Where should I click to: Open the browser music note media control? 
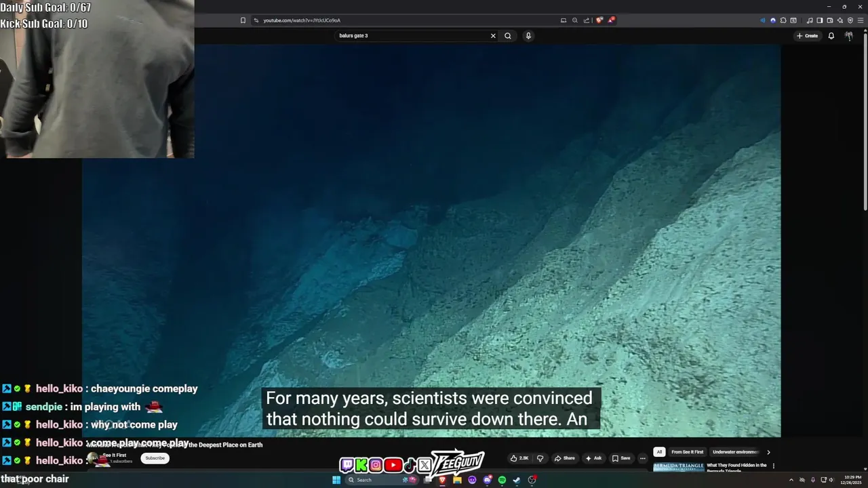pyautogui.click(x=810, y=20)
